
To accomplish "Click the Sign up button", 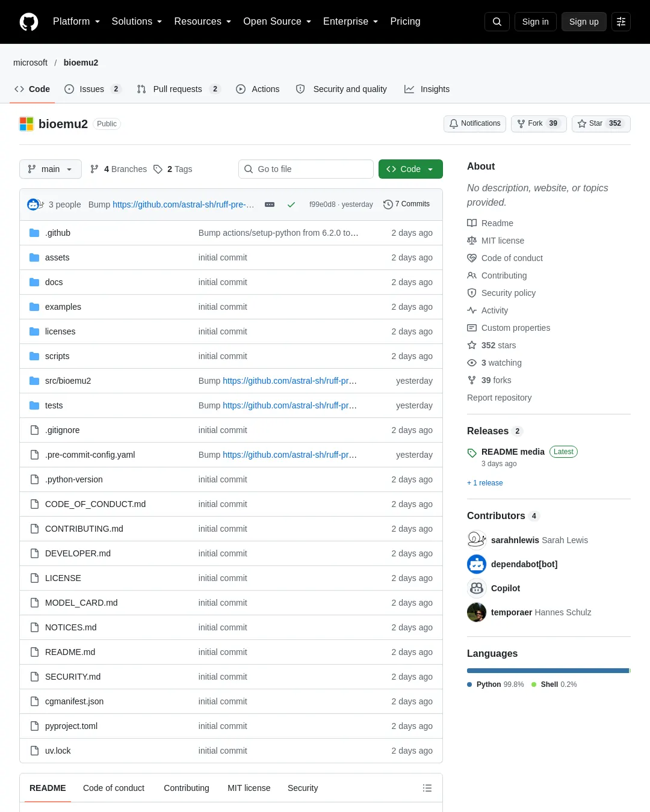I will [584, 22].
